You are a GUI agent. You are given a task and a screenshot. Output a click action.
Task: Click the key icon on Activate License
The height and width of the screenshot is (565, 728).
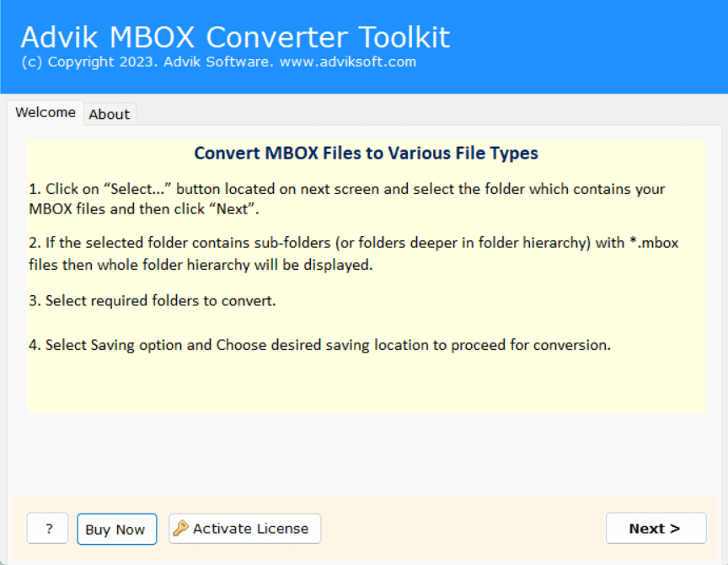[x=180, y=528]
